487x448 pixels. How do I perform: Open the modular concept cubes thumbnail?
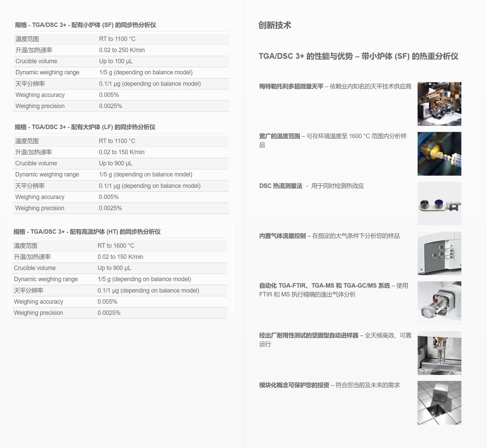point(439,403)
